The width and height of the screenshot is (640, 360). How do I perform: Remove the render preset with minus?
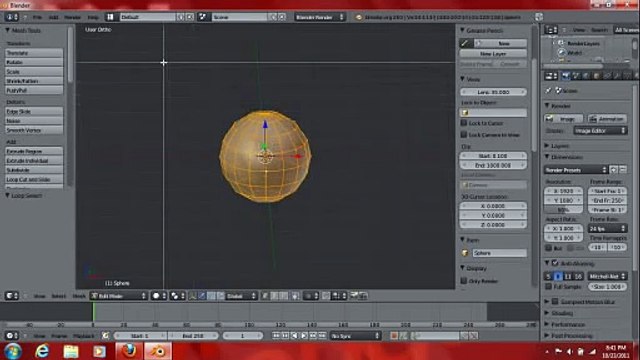click(x=623, y=169)
